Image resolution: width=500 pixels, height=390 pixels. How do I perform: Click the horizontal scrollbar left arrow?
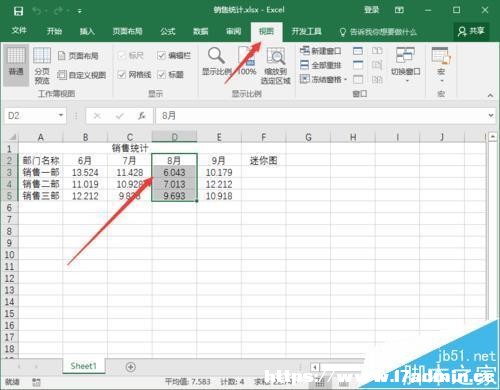[x=315, y=367]
